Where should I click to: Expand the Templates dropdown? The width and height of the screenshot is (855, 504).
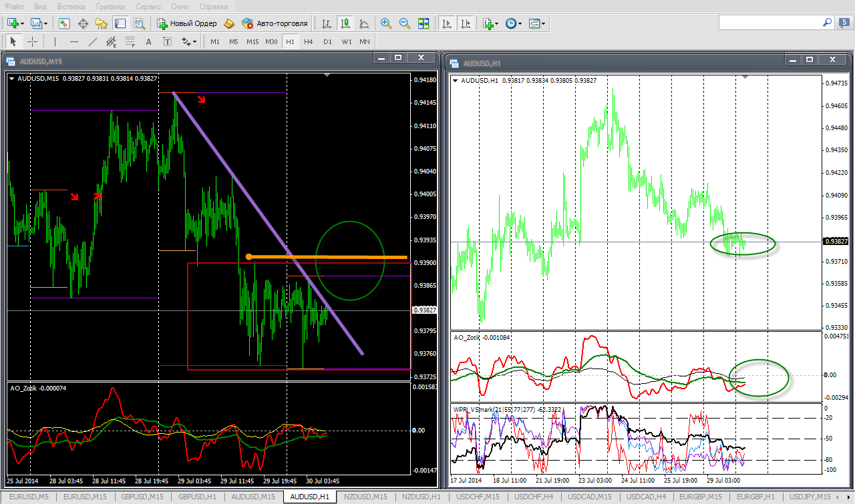pos(536,23)
